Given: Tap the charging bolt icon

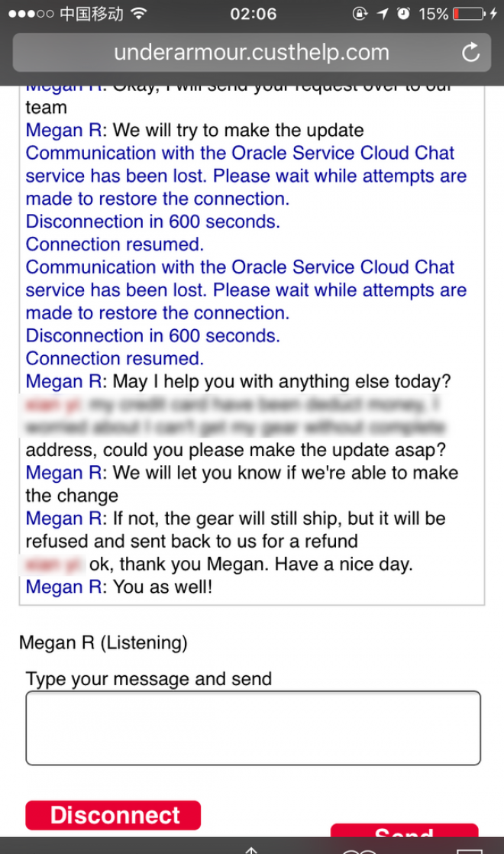Looking at the screenshot, I should coord(493,13).
